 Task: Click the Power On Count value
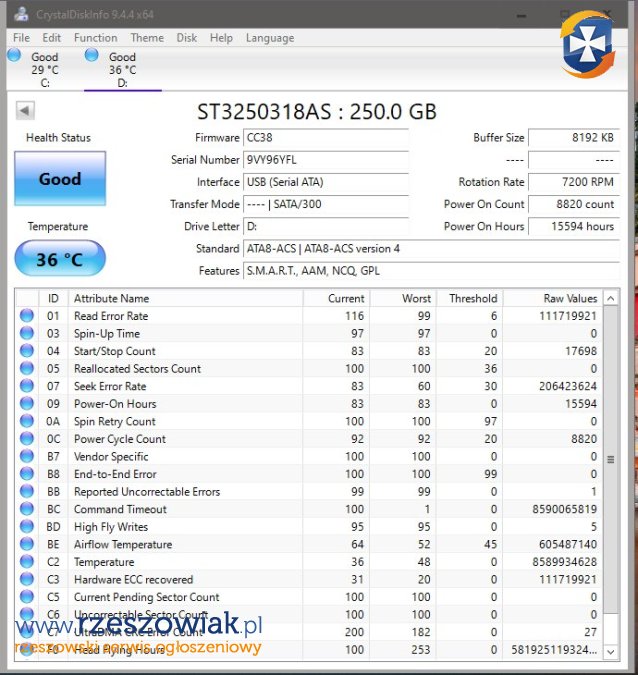tap(574, 204)
